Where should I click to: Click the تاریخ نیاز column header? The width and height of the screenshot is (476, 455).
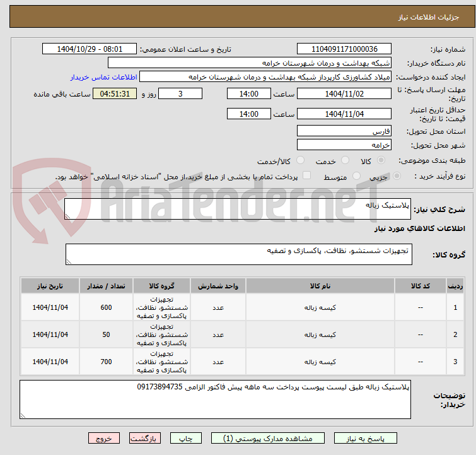pyautogui.click(x=50, y=286)
